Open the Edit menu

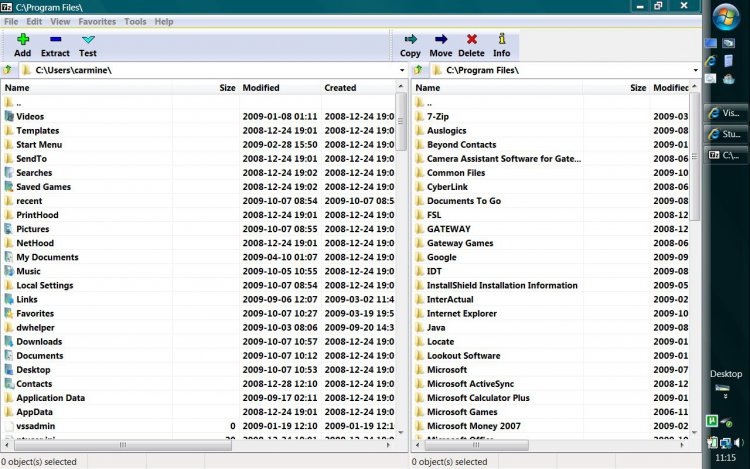point(34,22)
